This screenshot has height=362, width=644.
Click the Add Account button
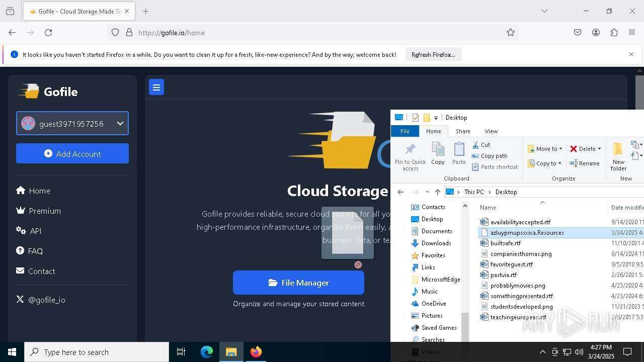pyautogui.click(x=72, y=153)
